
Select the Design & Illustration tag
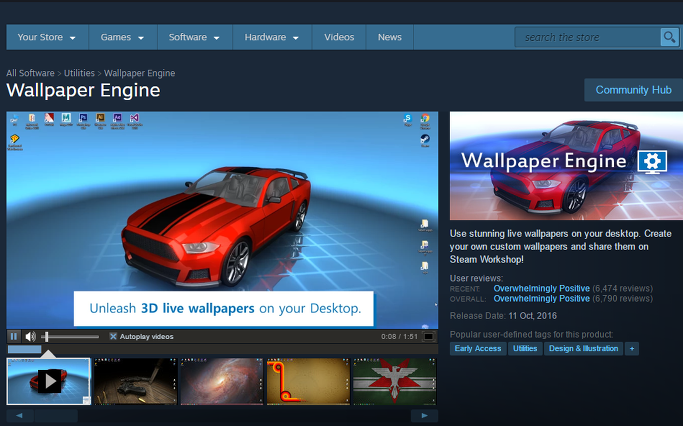583,348
